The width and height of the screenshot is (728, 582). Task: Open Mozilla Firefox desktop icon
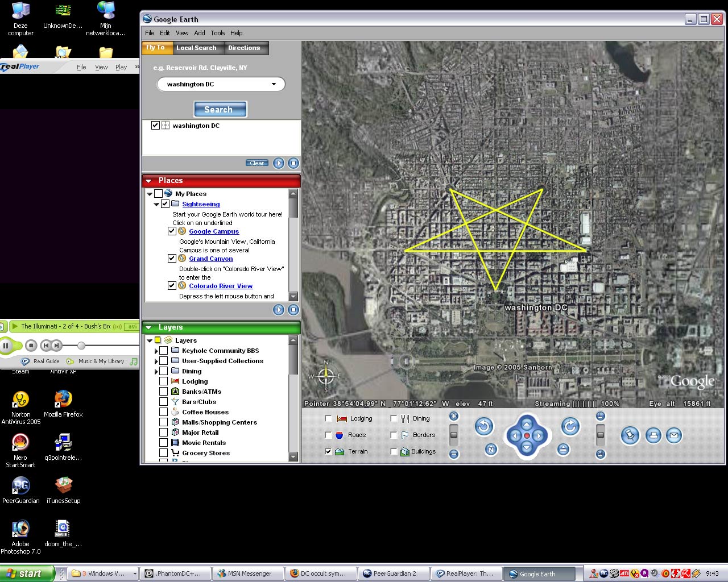click(63, 404)
